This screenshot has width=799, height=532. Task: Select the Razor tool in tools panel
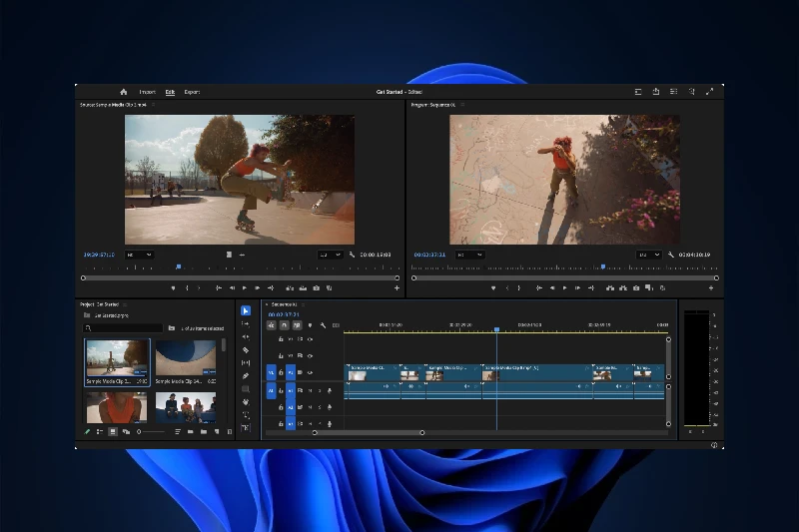[x=246, y=349]
